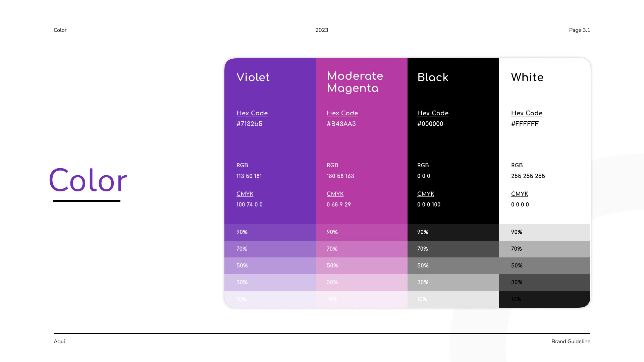
Task: Click the Moderate Magenta heading
Action: [x=355, y=82]
